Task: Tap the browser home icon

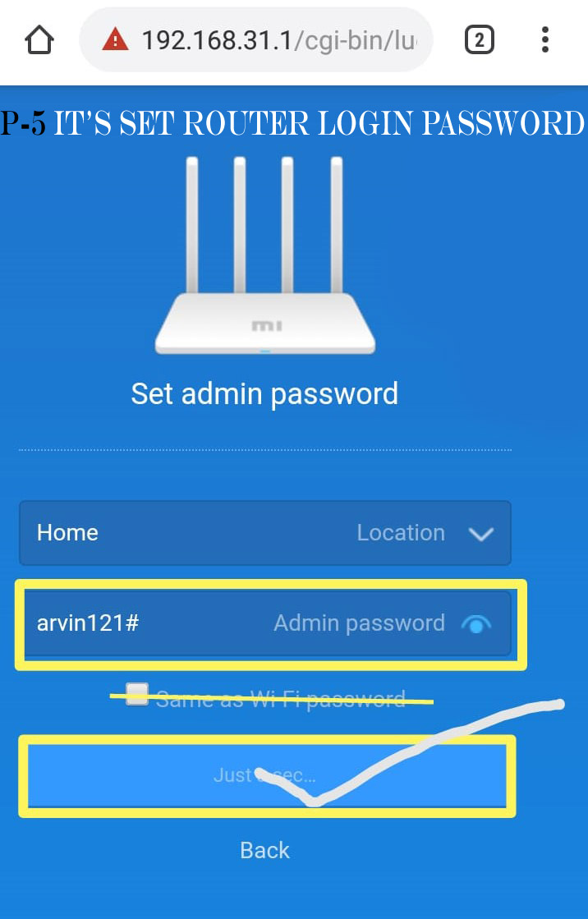Action: [39, 40]
